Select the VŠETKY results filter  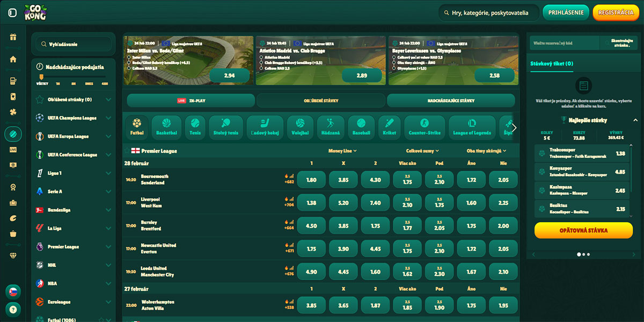(x=42, y=83)
